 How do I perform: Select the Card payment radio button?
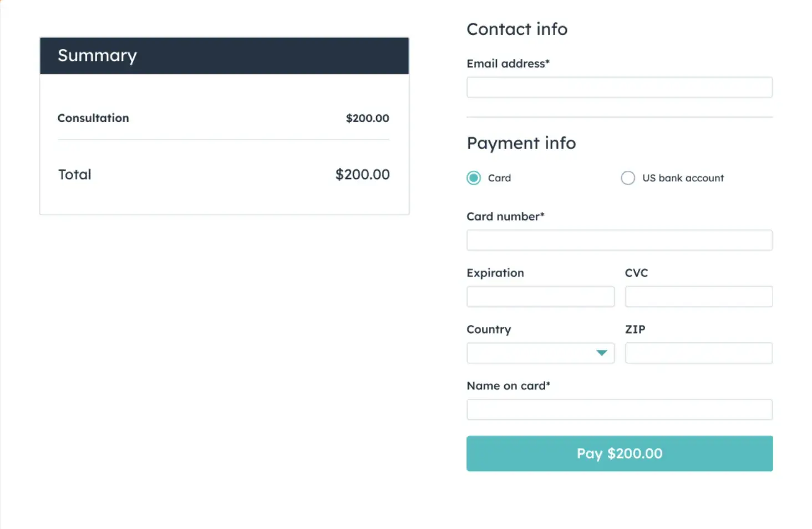point(474,178)
